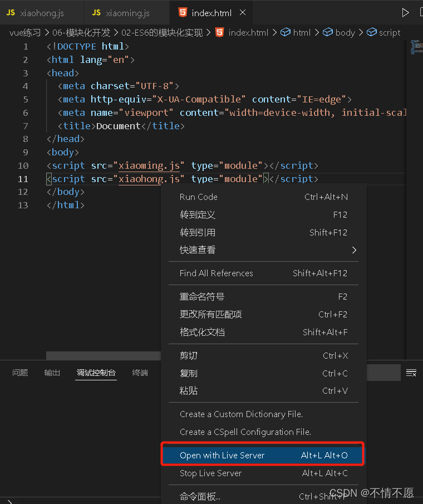Open the index.html breadcrumb item
Image resolution: width=423 pixels, height=504 pixels.
[248, 32]
